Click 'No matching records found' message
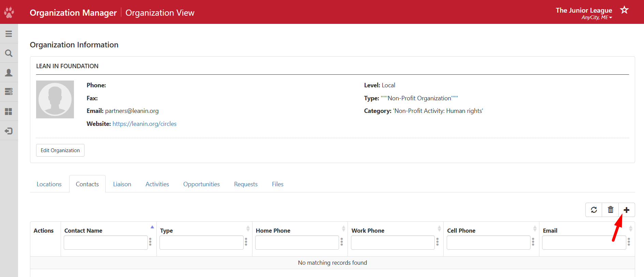The width and height of the screenshot is (644, 277). (x=333, y=263)
